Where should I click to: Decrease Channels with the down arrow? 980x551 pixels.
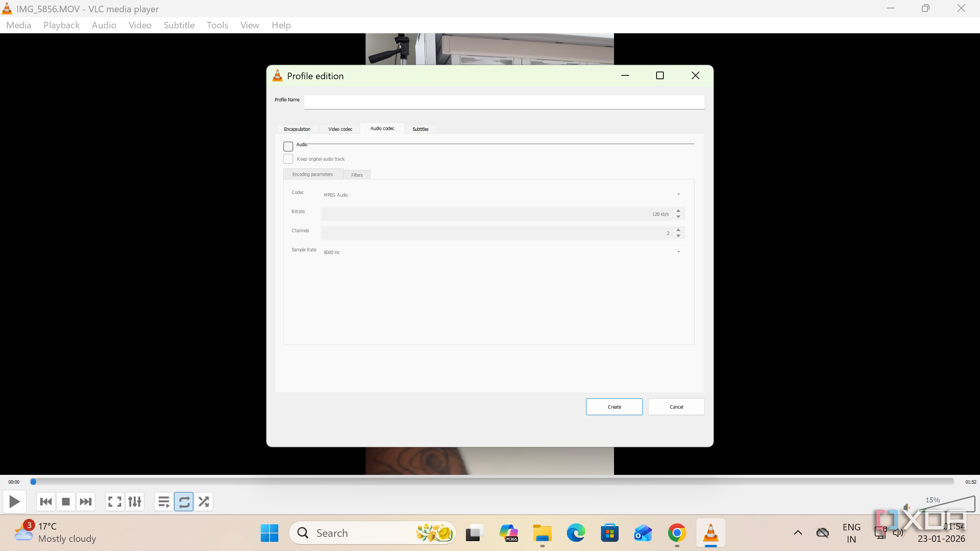678,236
